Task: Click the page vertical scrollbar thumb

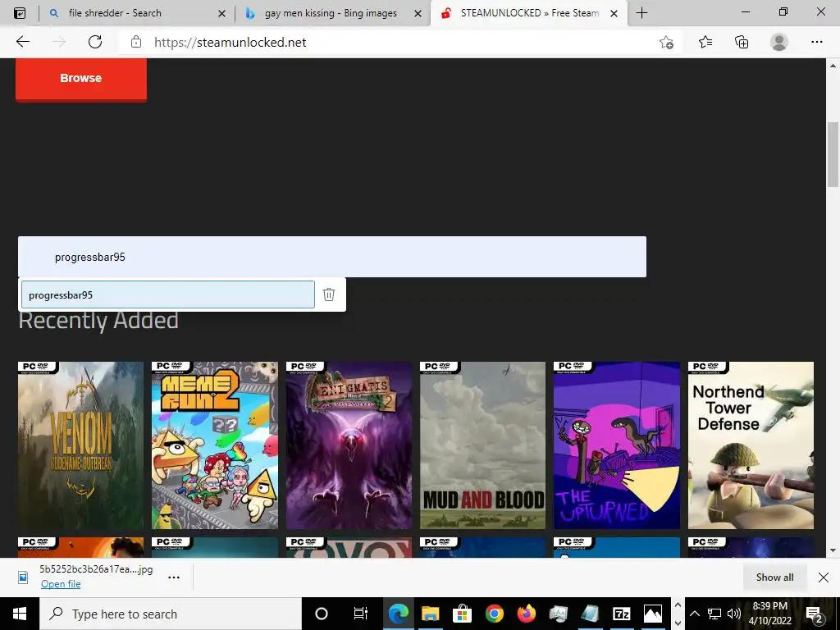Action: click(833, 154)
